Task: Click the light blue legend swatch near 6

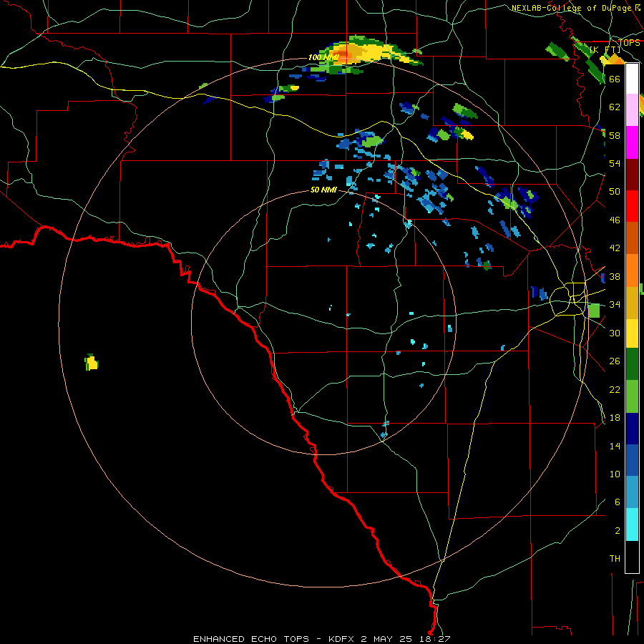Action: pyautogui.click(x=632, y=492)
